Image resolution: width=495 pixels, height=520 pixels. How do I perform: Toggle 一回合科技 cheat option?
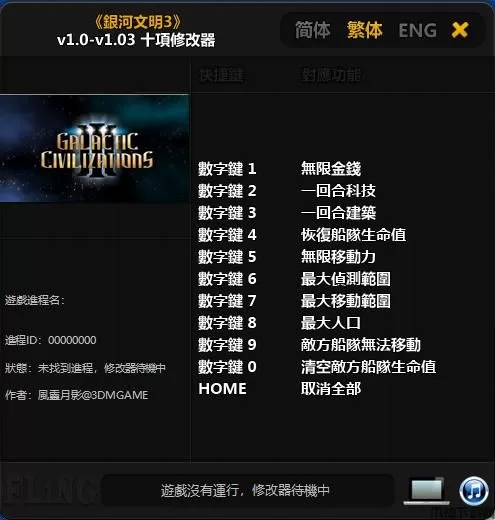coord(338,191)
